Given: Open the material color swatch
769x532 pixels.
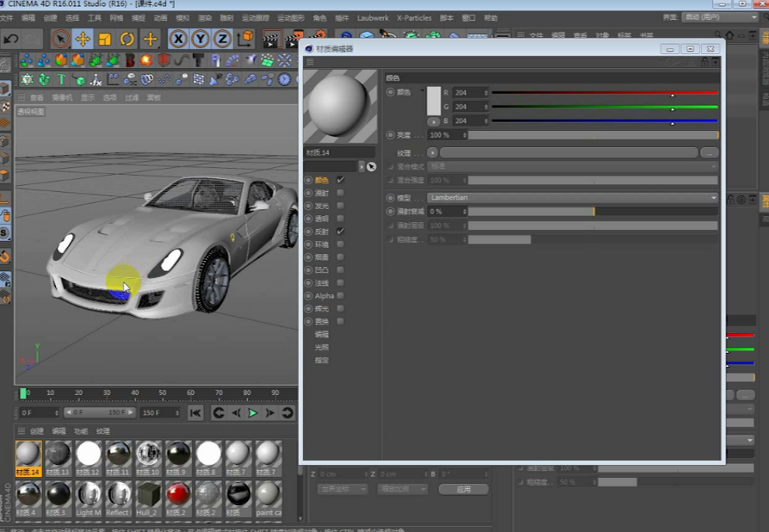Looking at the screenshot, I should pos(433,101).
